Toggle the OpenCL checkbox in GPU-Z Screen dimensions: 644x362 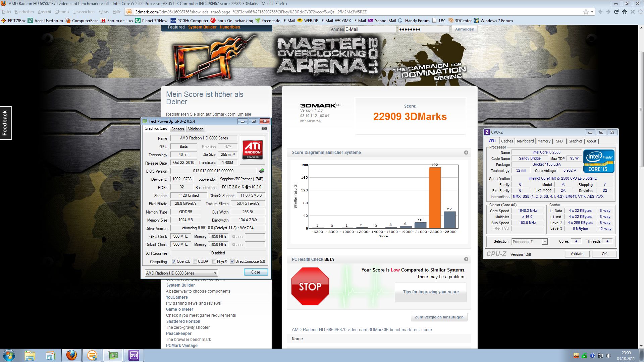[x=174, y=261]
